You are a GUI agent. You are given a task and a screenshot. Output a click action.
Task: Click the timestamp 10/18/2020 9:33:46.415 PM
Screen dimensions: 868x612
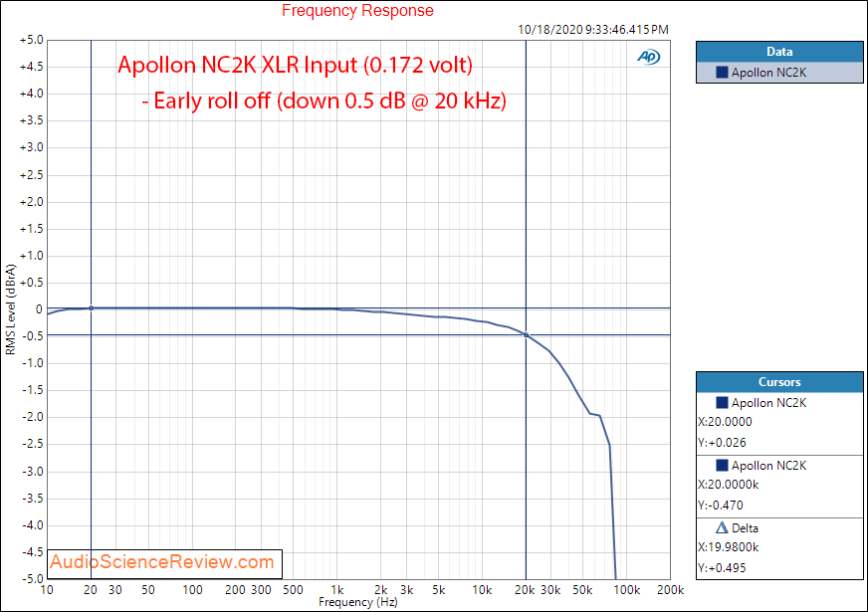tap(593, 29)
